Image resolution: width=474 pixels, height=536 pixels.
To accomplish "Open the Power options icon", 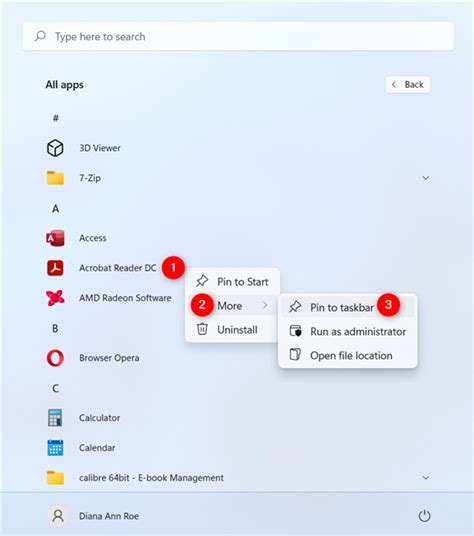I will [424, 516].
